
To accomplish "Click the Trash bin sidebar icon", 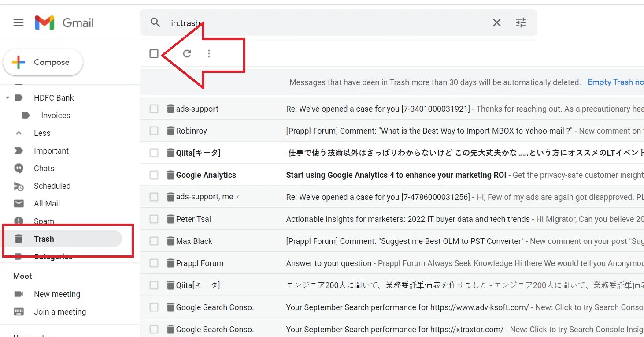I will point(19,239).
